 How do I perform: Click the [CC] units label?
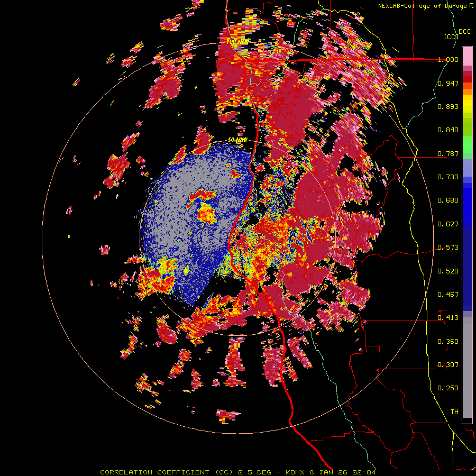(451, 36)
